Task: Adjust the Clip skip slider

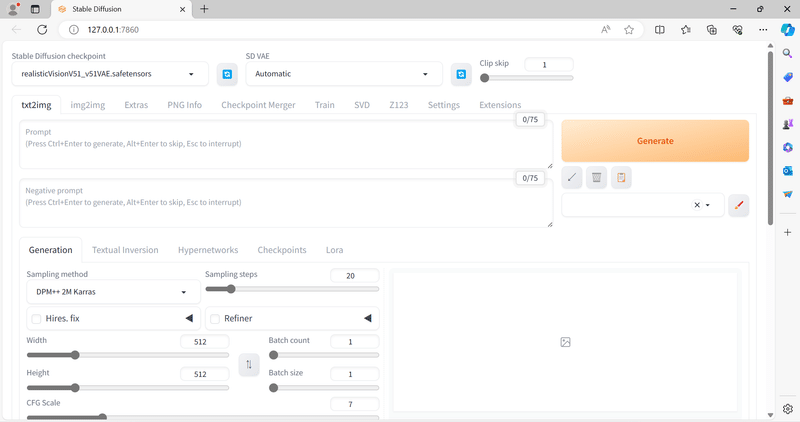Action: (527, 78)
